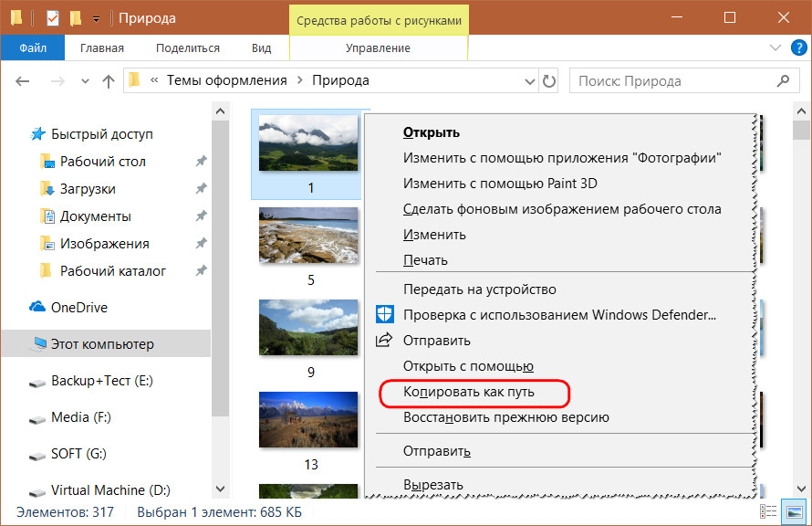812x526 pixels.
Task: Switch to the Главная ribbon tab
Action: pos(102,48)
